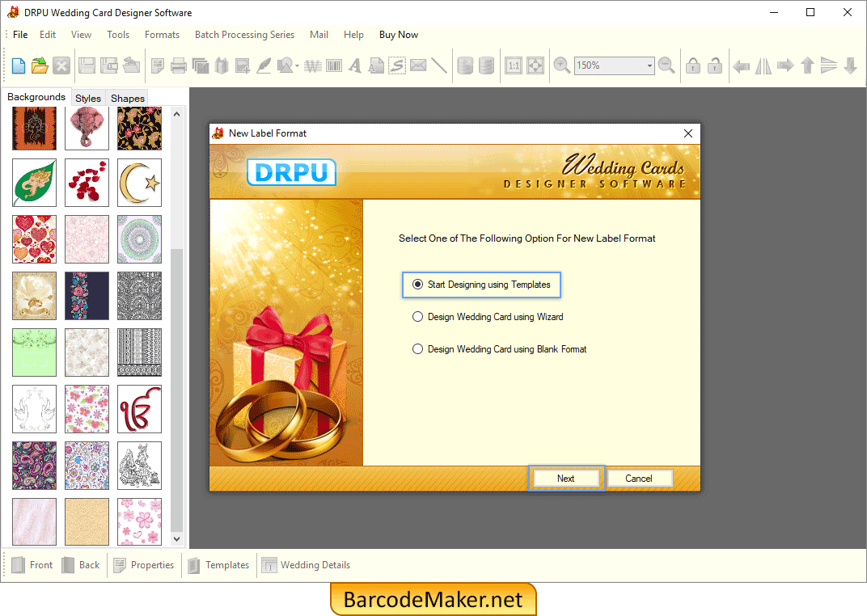Close the New Label Format dialog

tap(687, 133)
